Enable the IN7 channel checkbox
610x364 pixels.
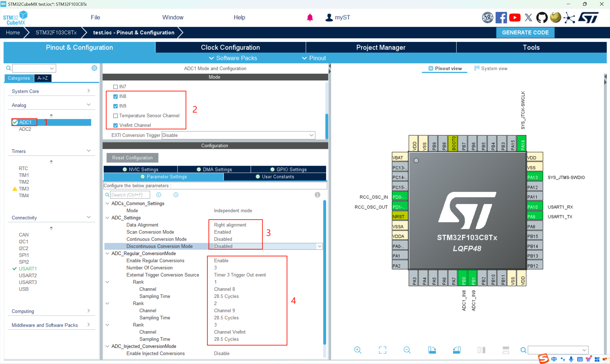[115, 87]
